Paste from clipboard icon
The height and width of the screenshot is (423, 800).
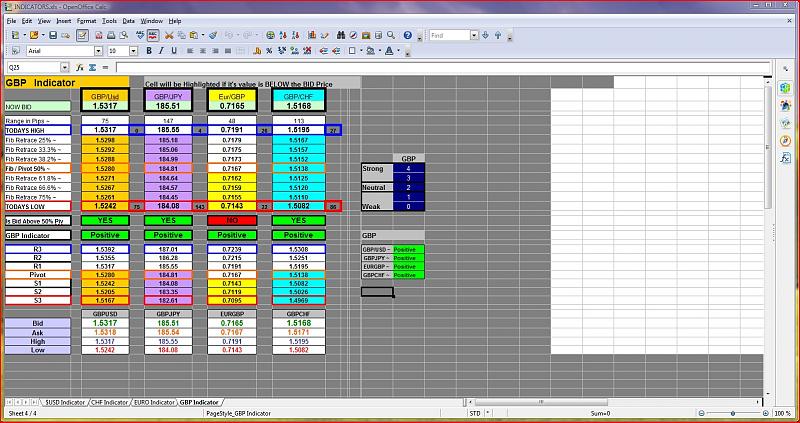194,35
